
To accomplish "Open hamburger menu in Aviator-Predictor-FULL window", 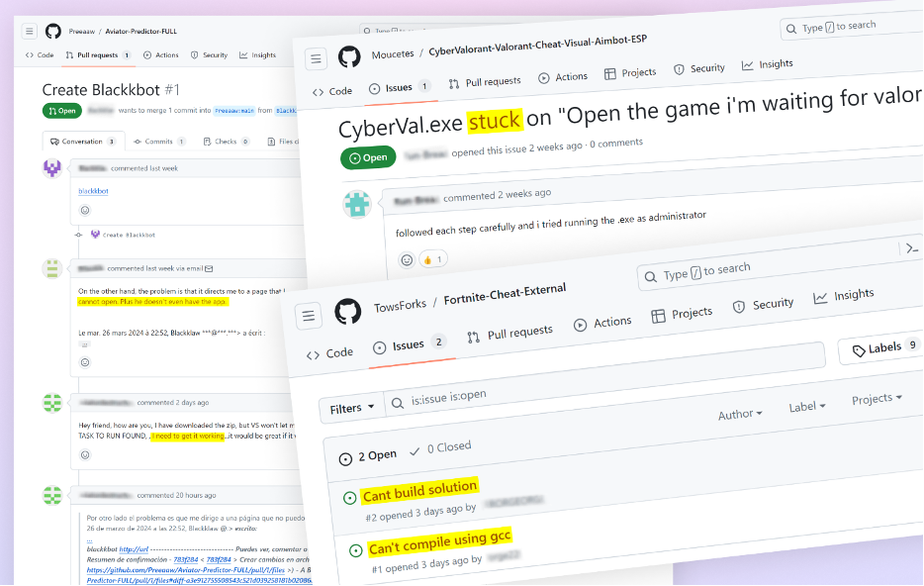I will [x=29, y=31].
